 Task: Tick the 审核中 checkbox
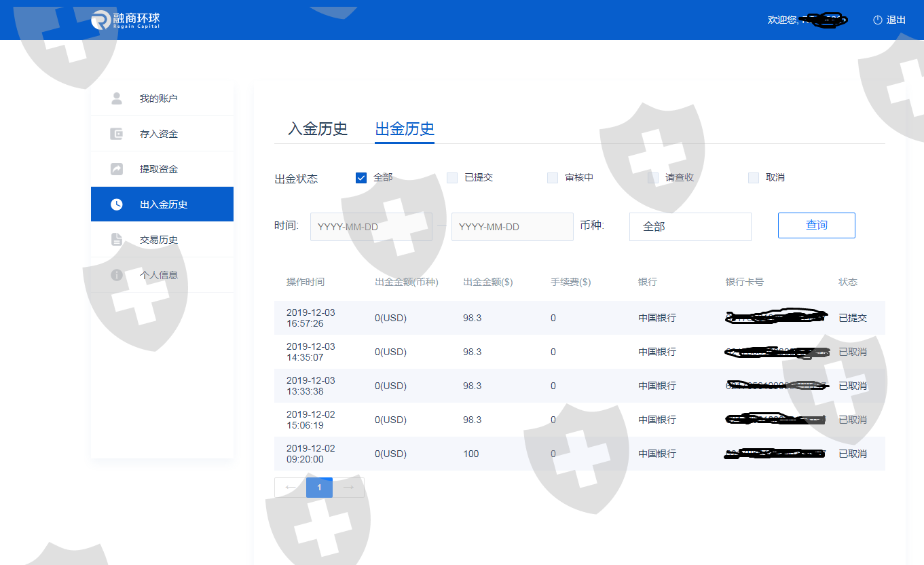[x=553, y=178]
